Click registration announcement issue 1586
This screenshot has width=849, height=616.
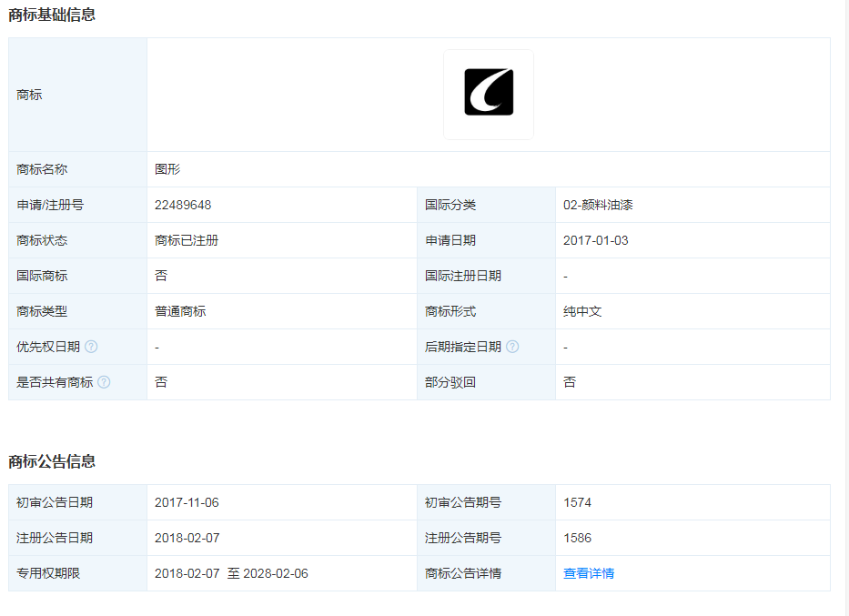tap(577, 538)
